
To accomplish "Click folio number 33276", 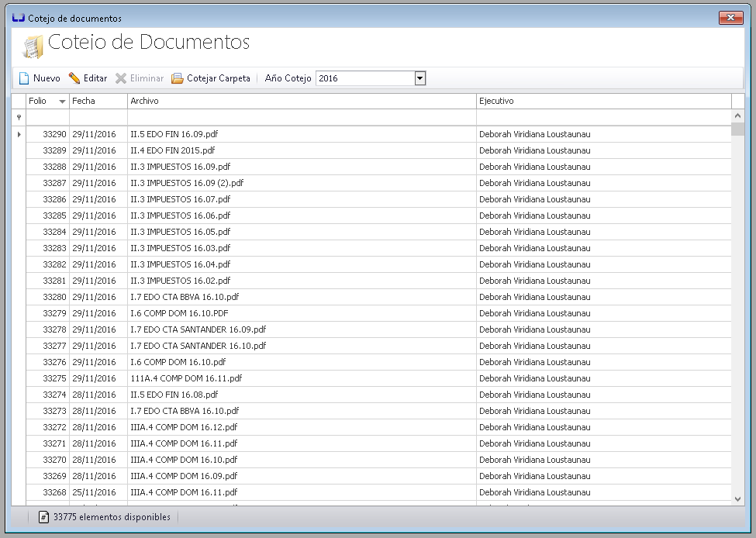I will (x=54, y=362).
